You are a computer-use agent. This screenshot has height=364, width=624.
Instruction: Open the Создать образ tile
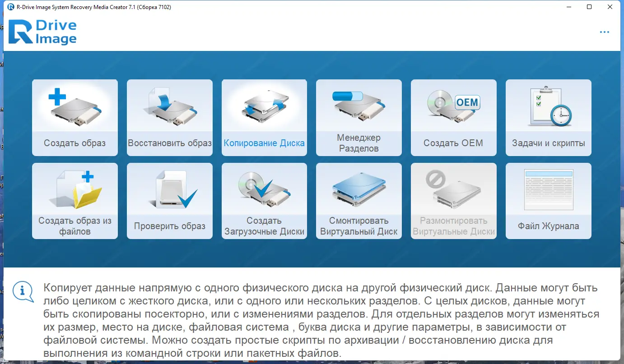75,118
